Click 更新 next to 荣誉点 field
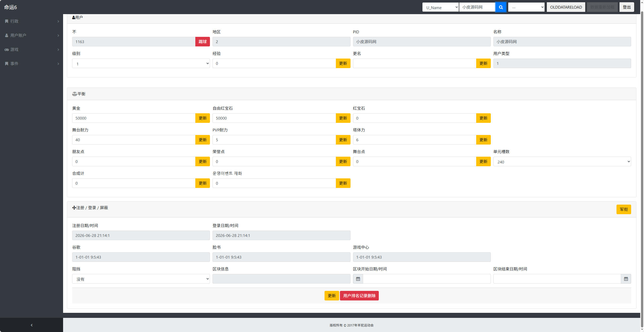The image size is (644, 332). [x=343, y=161]
